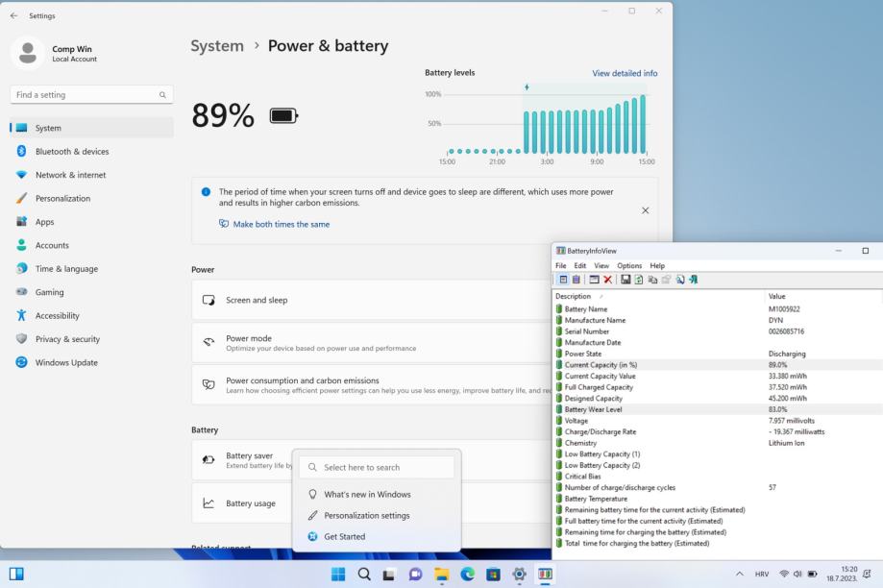Click System breadcrumb in the page title
The width and height of the screenshot is (883, 588).
217,45
